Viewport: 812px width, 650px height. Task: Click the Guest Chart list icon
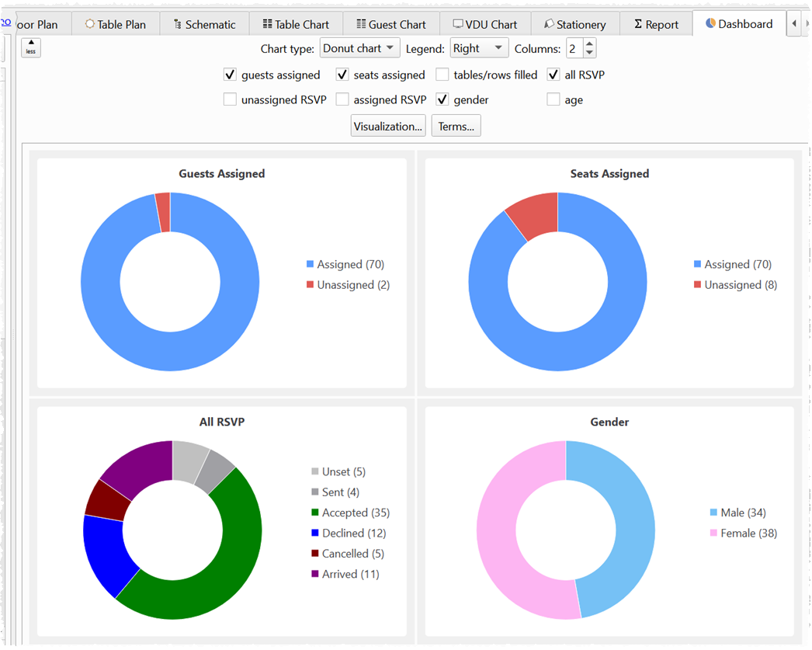coord(361,24)
